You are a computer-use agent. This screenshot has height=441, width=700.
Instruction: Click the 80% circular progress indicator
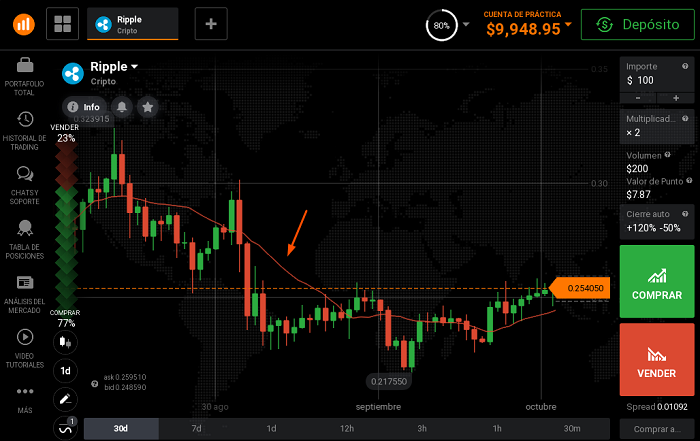coord(441,25)
